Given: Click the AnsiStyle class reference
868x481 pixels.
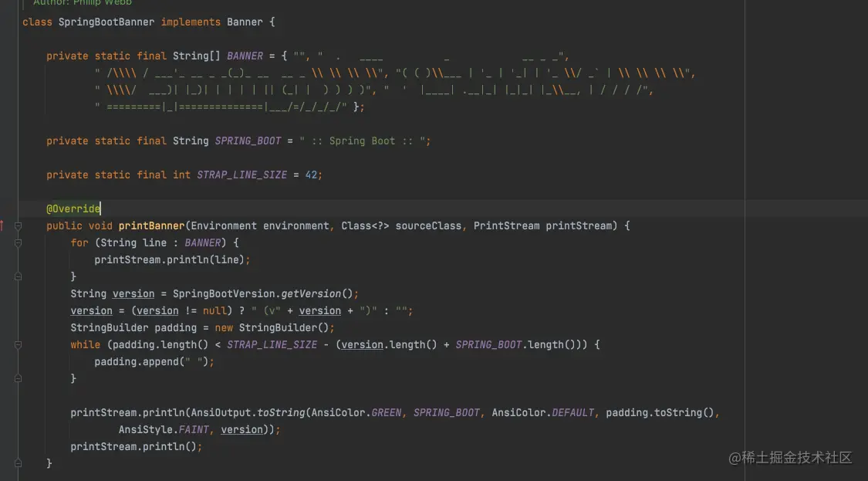Looking at the screenshot, I should (x=145, y=429).
